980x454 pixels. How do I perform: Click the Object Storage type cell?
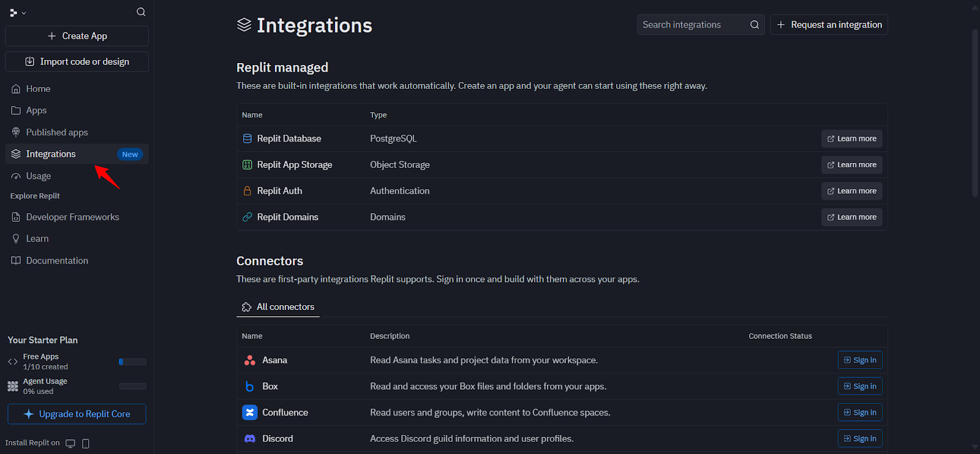point(400,165)
